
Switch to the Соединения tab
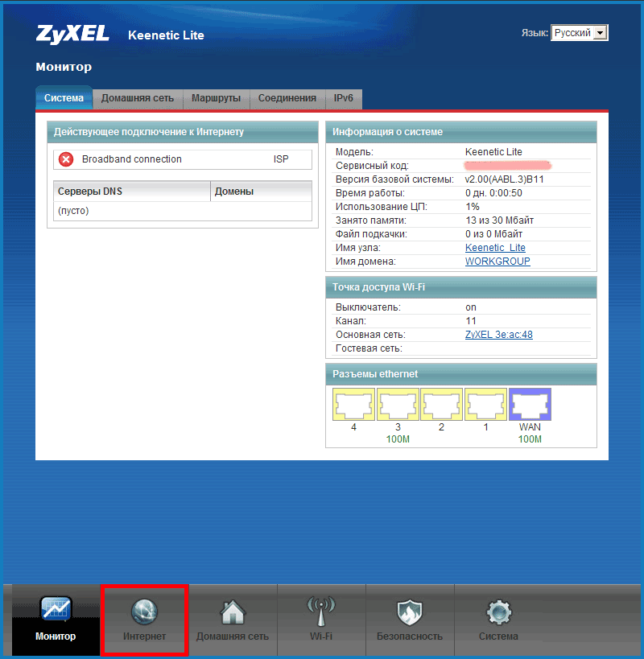pos(287,98)
